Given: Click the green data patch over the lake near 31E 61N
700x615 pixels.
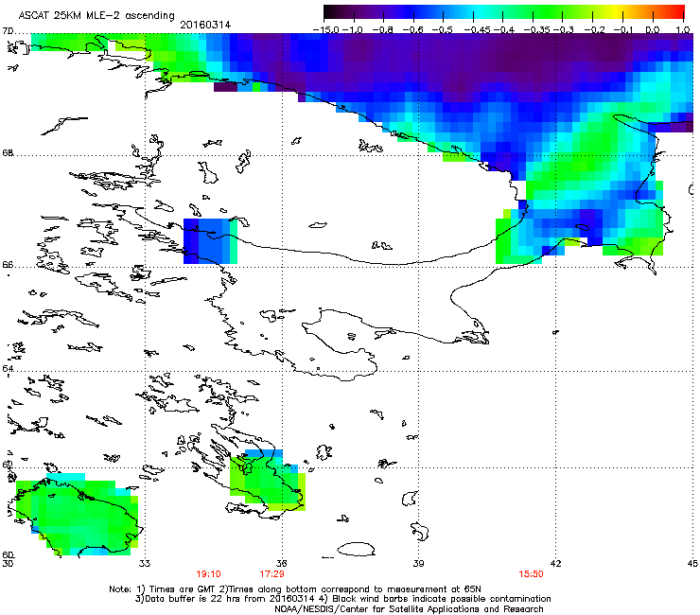Looking at the screenshot, I should [77, 515].
